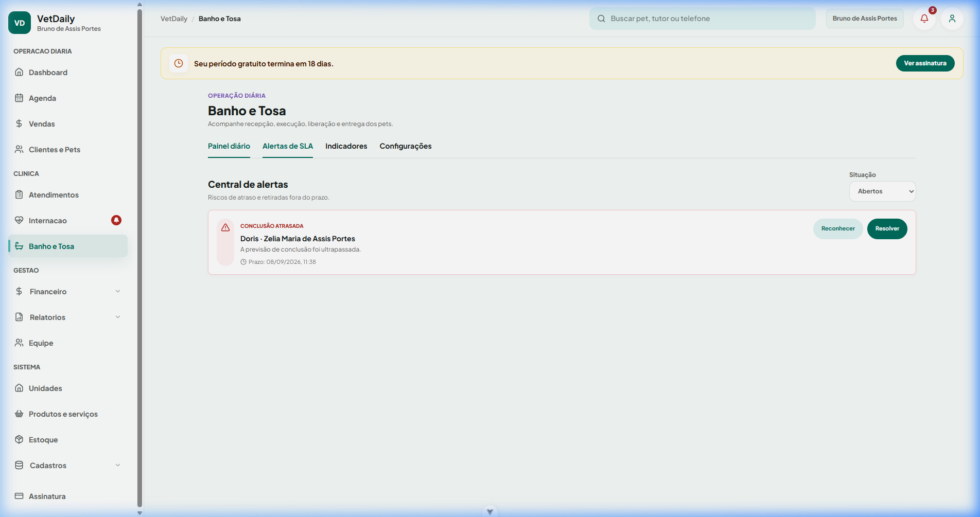Focus the Buscar pet, tutor ou telefone field
Image resolution: width=980 pixels, height=517 pixels.
point(703,19)
